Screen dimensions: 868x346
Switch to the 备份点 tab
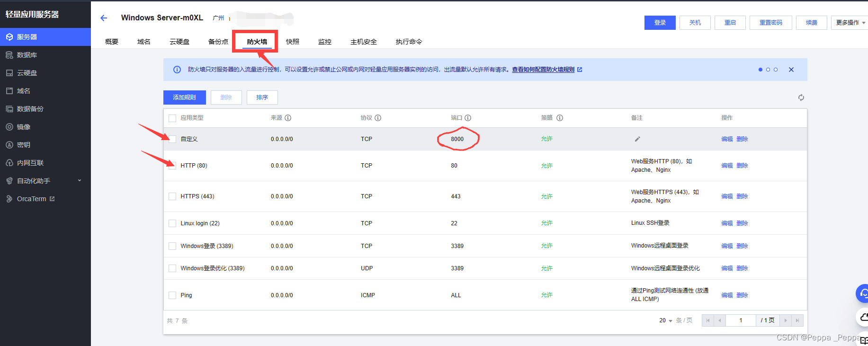[218, 42]
